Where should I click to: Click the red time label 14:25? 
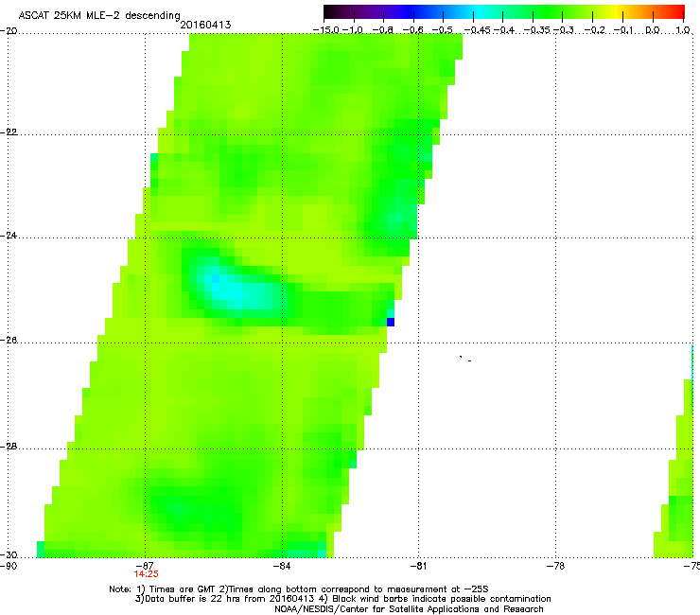click(x=146, y=574)
